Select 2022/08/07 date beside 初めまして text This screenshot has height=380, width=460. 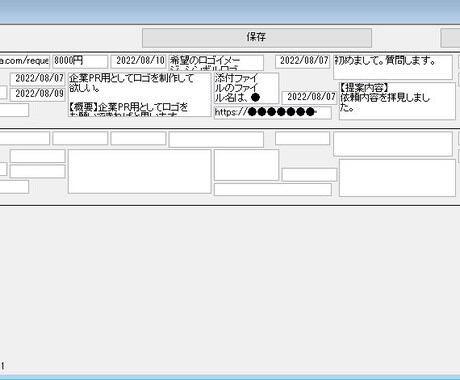(x=302, y=61)
